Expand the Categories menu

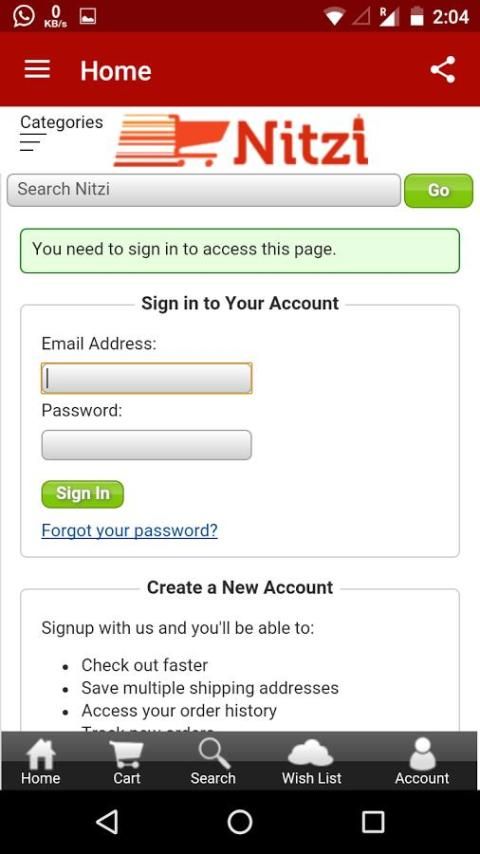[61, 132]
